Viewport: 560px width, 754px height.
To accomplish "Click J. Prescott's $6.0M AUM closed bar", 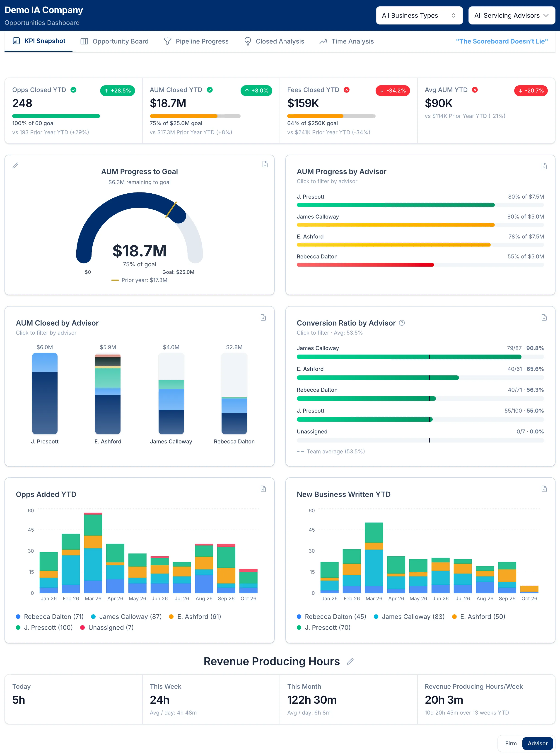I will click(45, 394).
